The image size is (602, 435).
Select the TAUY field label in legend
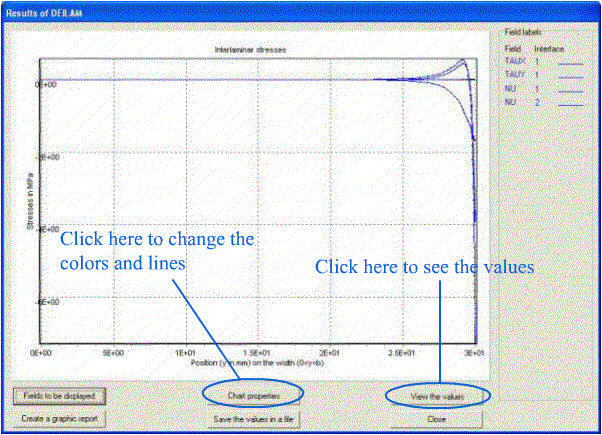point(511,74)
